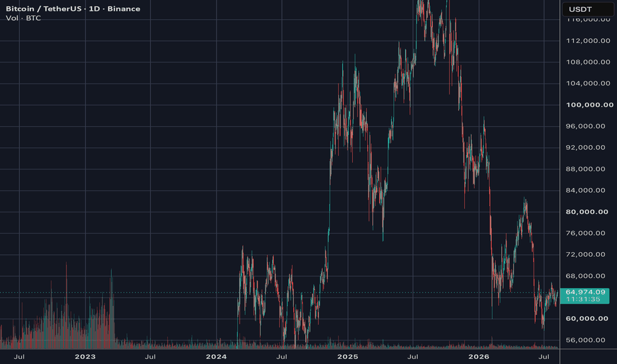This screenshot has height=364, width=617.
Task: Click the 68,000.00 price axis label
Action: coord(585,276)
